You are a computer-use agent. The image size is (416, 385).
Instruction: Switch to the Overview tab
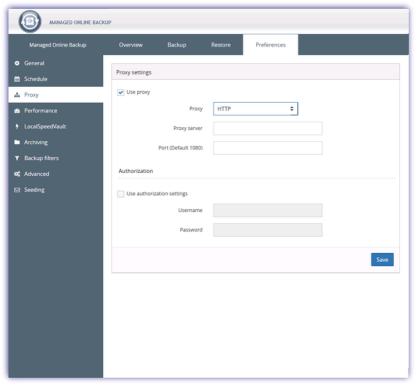point(131,45)
